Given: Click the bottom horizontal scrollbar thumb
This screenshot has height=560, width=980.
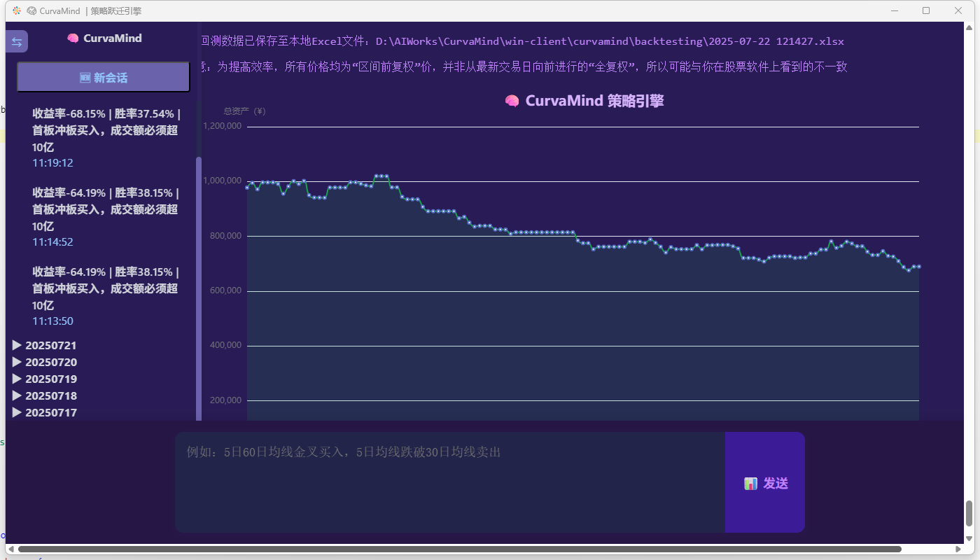Looking at the screenshot, I should [459, 549].
